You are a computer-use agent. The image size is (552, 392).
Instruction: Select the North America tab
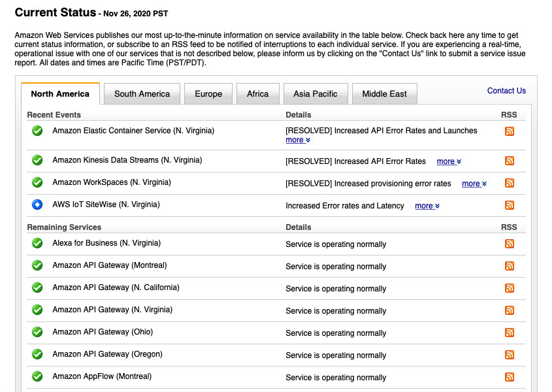[x=60, y=93]
